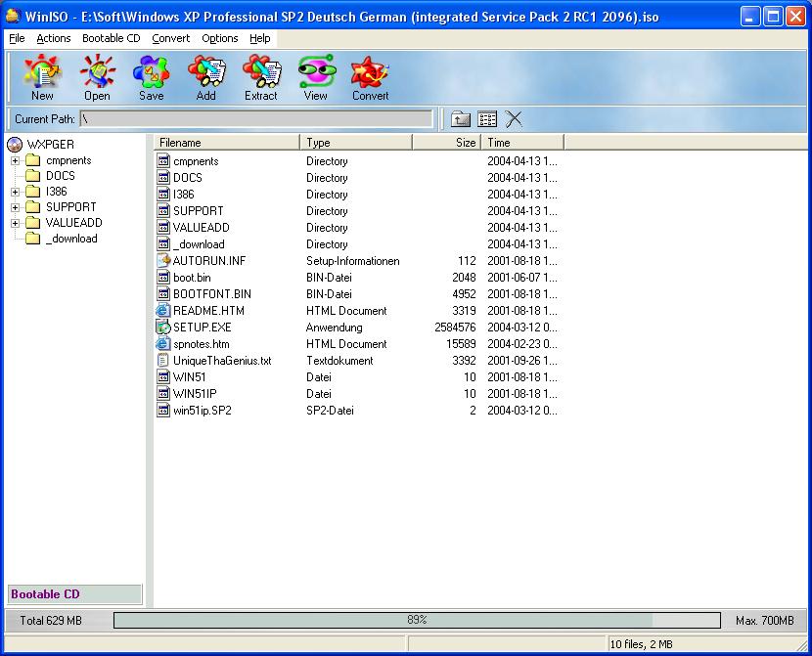This screenshot has height=656, width=812.
Task: Click the Setup-Informationen type cell
Action: click(352, 261)
